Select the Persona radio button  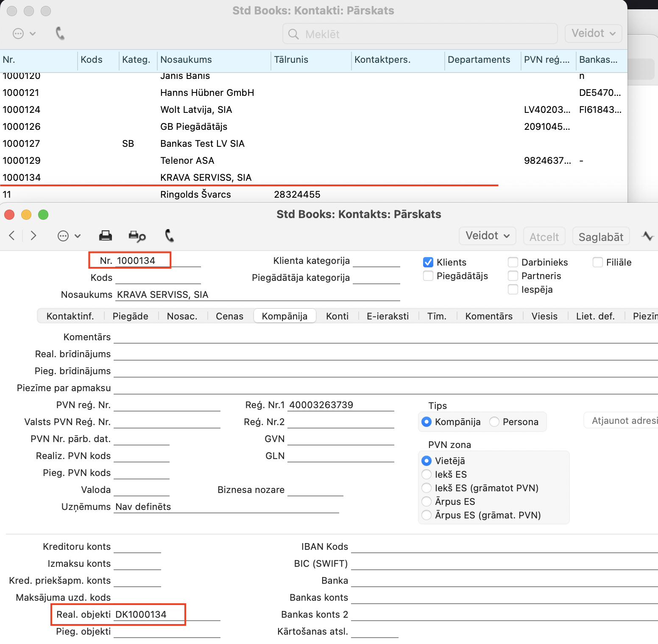click(x=494, y=422)
